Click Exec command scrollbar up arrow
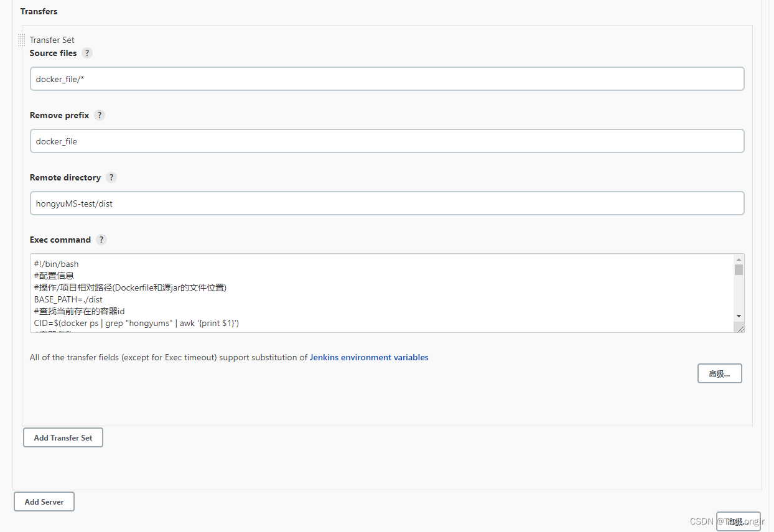 [x=739, y=259]
